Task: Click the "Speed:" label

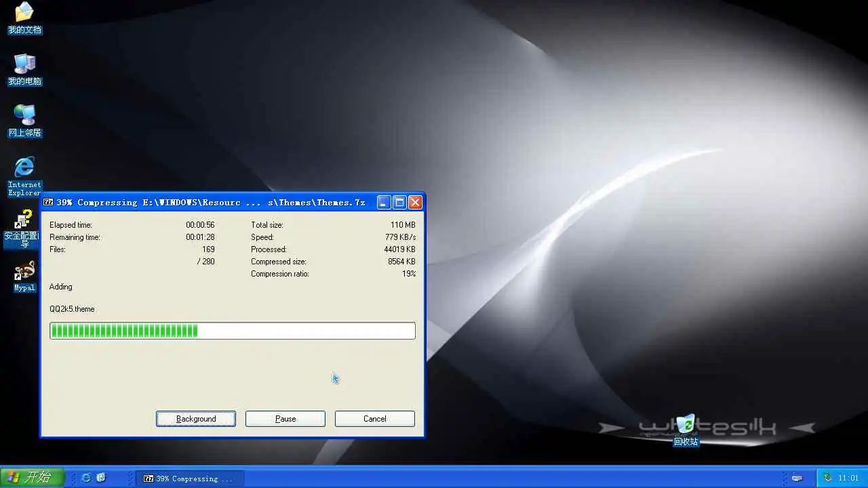Action: pyautogui.click(x=262, y=237)
